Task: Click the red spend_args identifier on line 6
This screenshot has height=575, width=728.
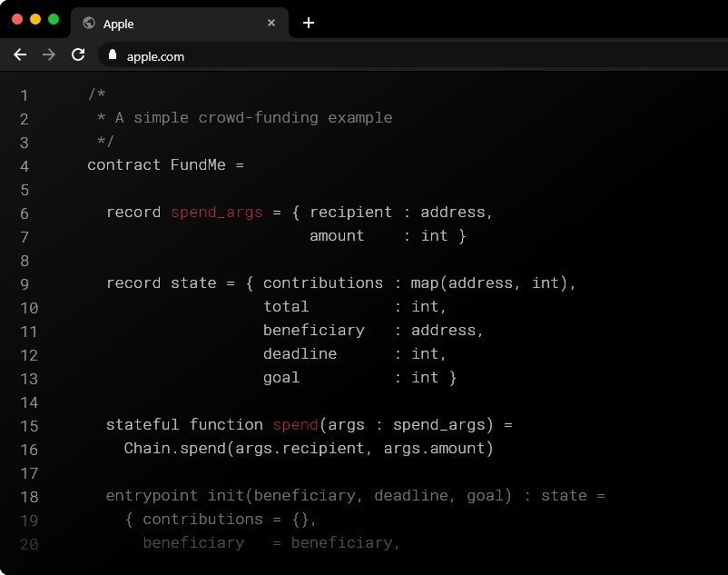Action: tap(216, 213)
